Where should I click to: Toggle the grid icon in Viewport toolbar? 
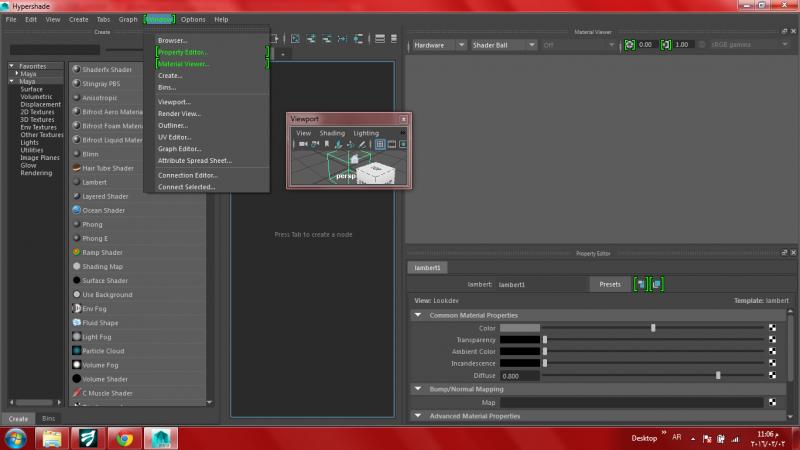coord(380,144)
